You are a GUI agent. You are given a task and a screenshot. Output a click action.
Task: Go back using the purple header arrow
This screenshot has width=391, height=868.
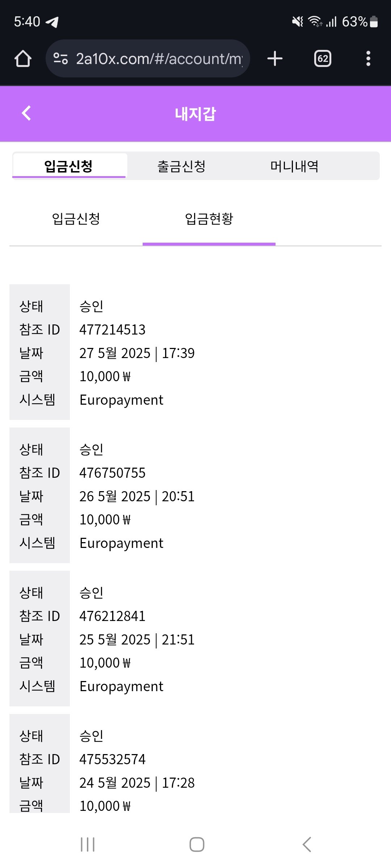pyautogui.click(x=26, y=113)
